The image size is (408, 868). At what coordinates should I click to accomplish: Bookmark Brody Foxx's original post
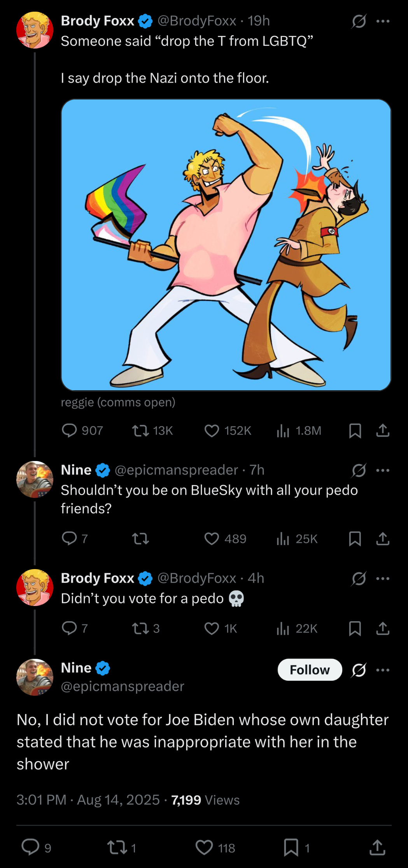coord(355,430)
